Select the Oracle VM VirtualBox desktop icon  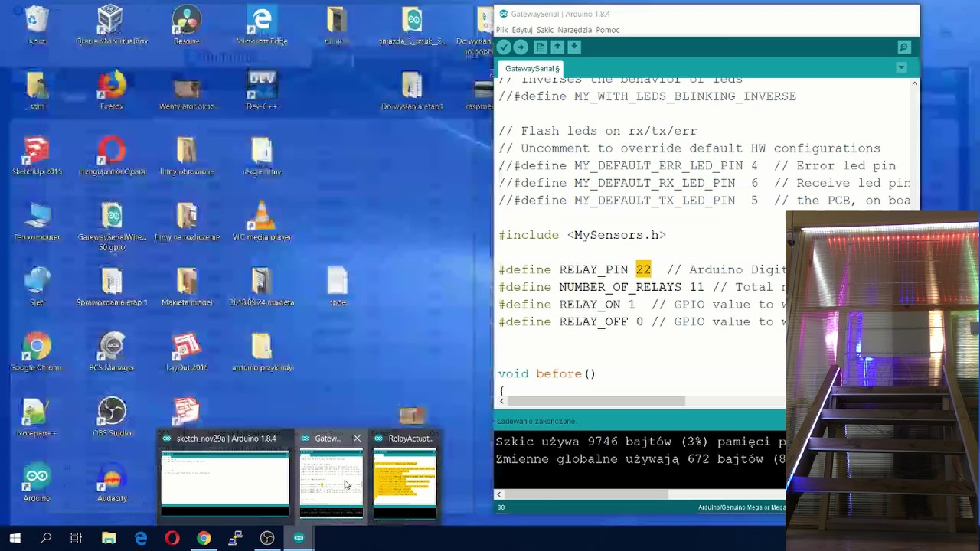pyautogui.click(x=112, y=25)
